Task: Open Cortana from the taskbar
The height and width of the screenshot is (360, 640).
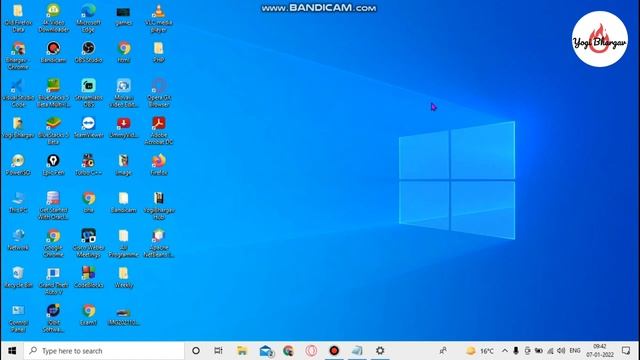Action: coord(196,351)
